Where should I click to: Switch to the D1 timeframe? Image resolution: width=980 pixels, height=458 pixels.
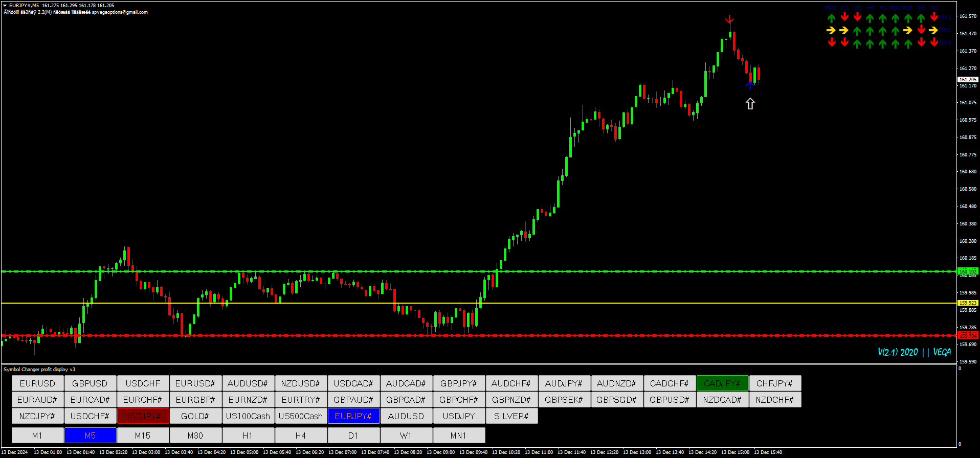tap(353, 436)
